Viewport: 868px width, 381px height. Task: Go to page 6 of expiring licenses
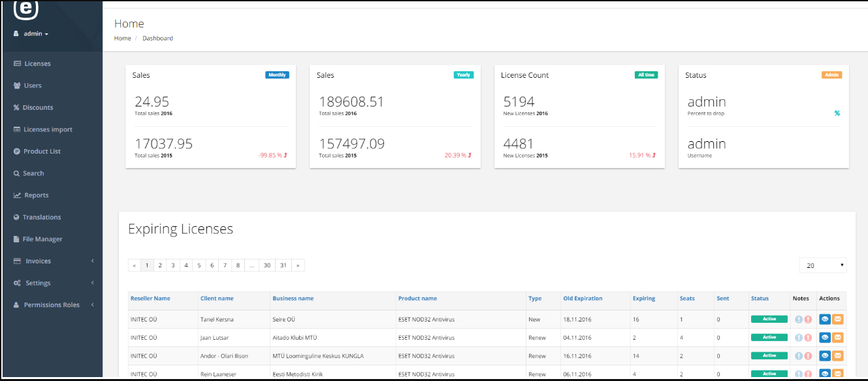click(212, 265)
